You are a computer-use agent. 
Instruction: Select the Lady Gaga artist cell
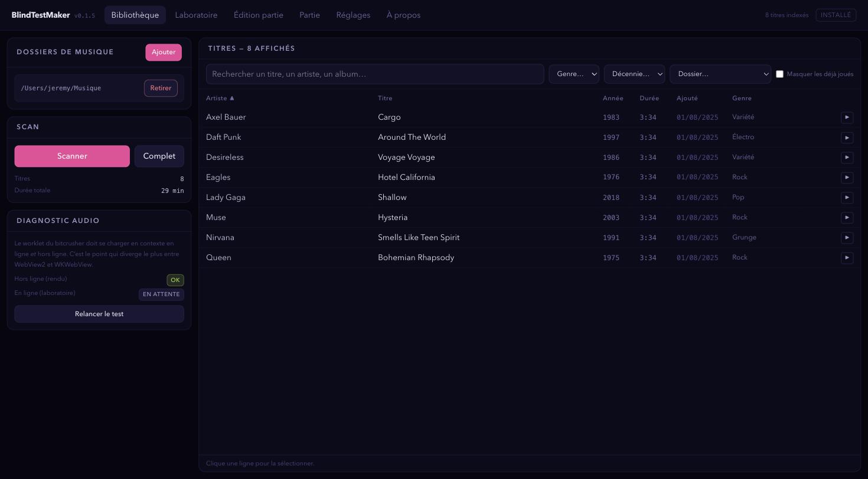pos(226,198)
